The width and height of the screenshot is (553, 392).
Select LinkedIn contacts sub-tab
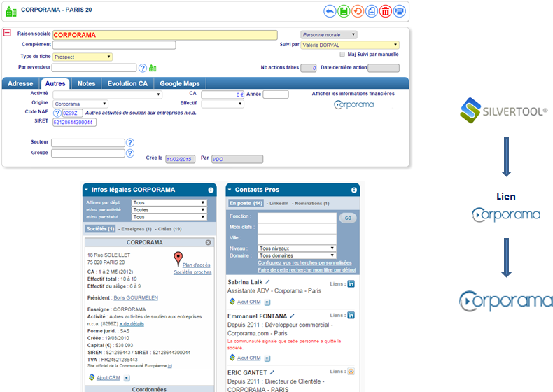[x=279, y=204]
